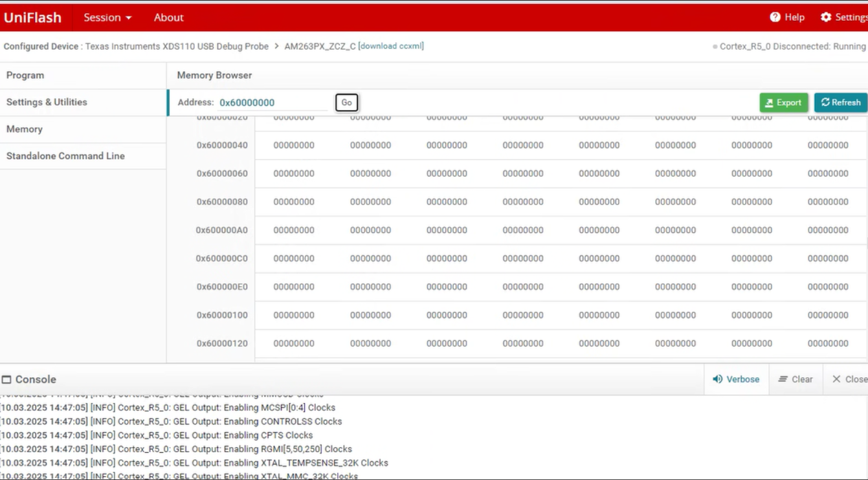Close the Console panel
This screenshot has height=480, width=868.
tap(849, 379)
